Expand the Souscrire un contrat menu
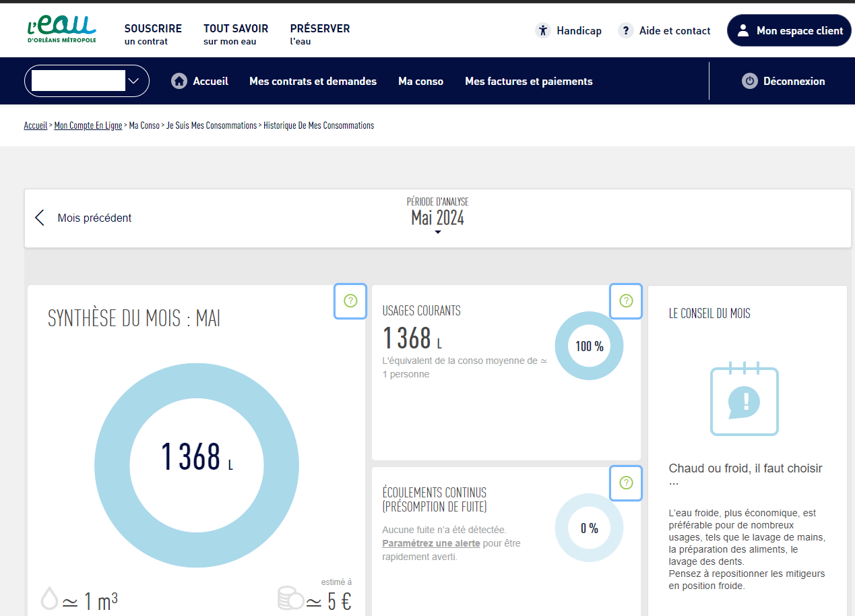Viewport: 855px width, 616px height. click(x=153, y=34)
